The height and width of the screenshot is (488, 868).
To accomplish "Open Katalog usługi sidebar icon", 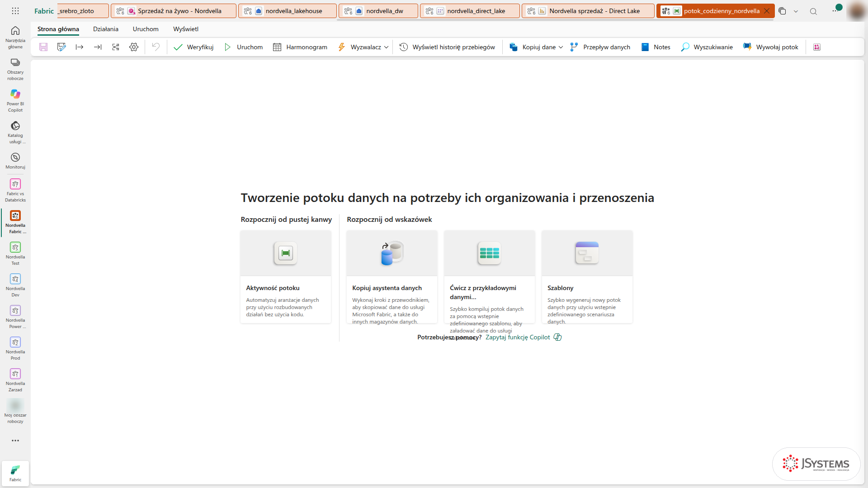I will 15,132.
